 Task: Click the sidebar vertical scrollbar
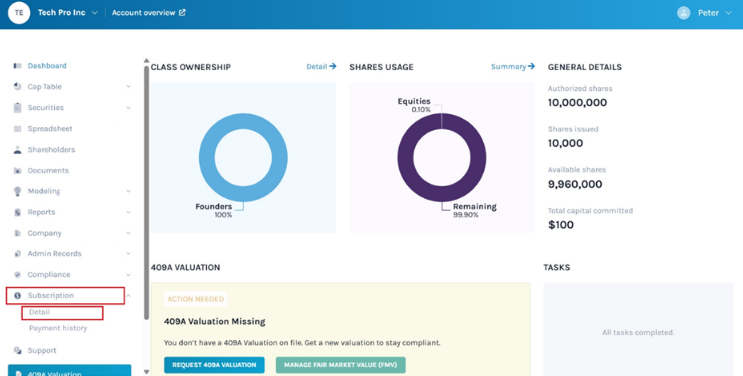[x=146, y=192]
